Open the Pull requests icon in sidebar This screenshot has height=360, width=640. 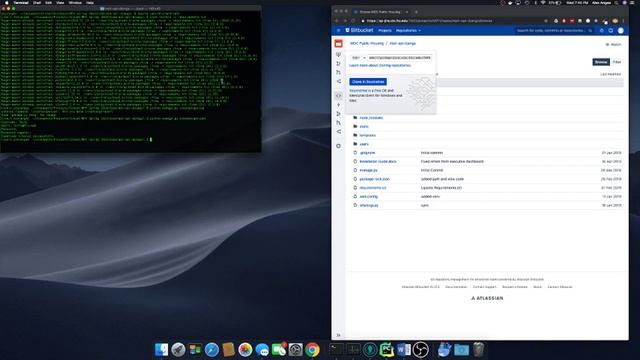tap(338, 123)
